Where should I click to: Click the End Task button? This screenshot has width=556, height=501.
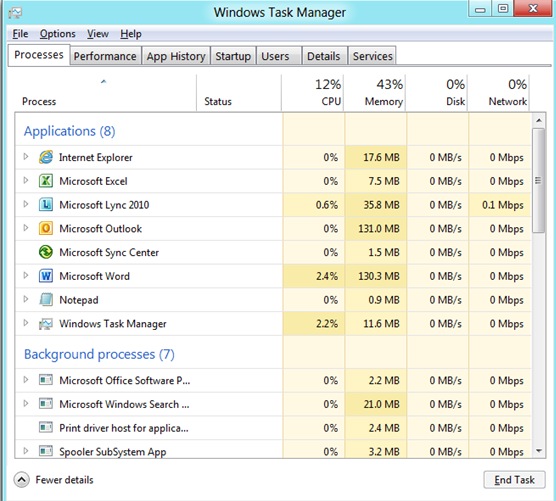click(x=514, y=480)
